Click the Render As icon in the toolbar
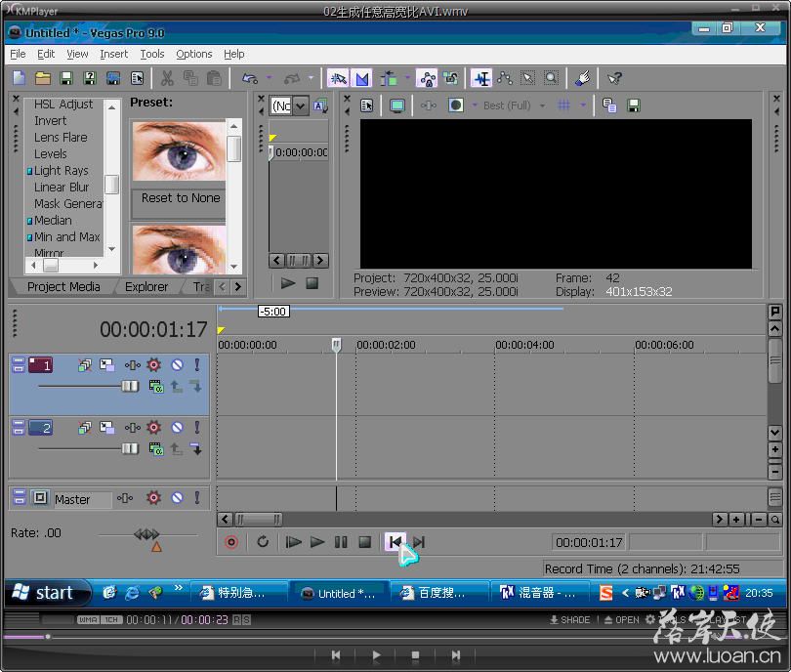The height and width of the screenshot is (672, 791). click(113, 78)
